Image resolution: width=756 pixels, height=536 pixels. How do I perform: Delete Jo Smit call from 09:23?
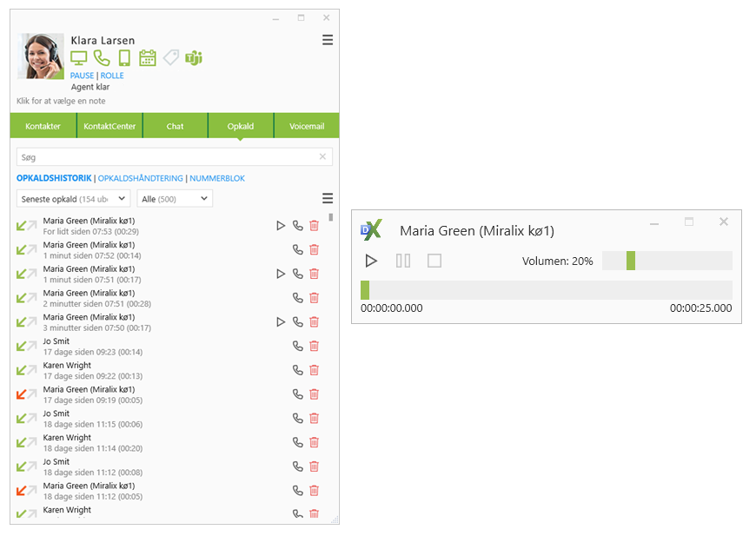[x=315, y=346]
